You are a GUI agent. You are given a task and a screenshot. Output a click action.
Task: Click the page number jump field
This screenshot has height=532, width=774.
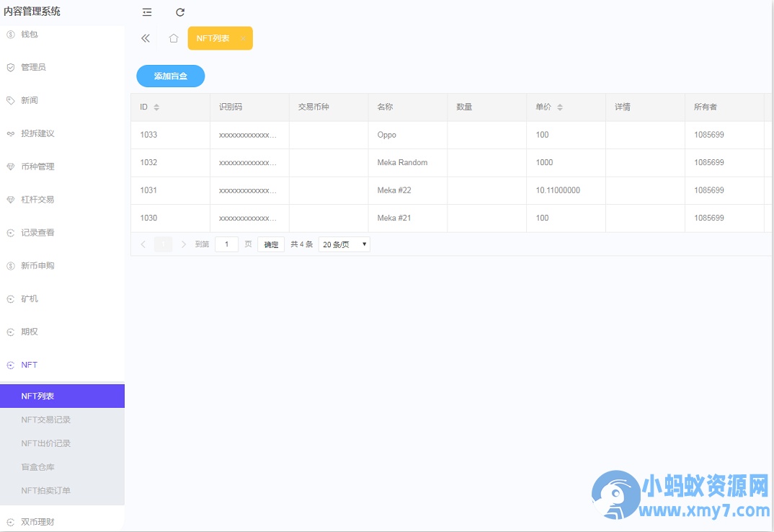(x=226, y=244)
